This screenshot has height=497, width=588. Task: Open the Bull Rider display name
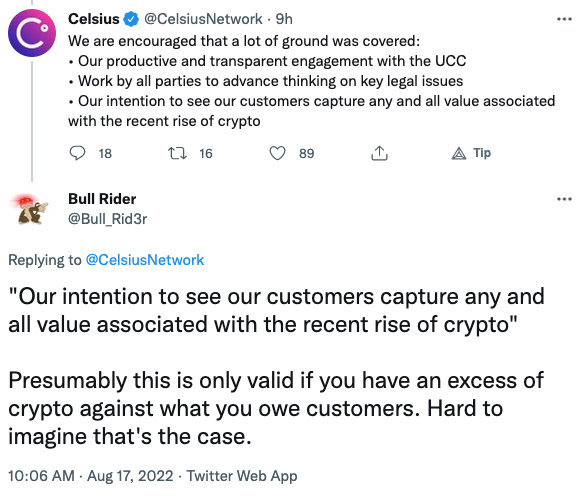point(102,199)
